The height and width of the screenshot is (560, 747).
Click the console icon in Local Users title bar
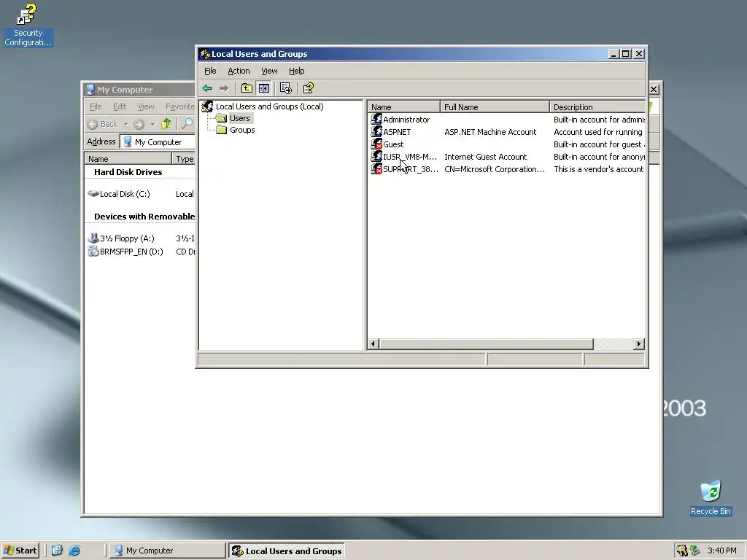(204, 54)
